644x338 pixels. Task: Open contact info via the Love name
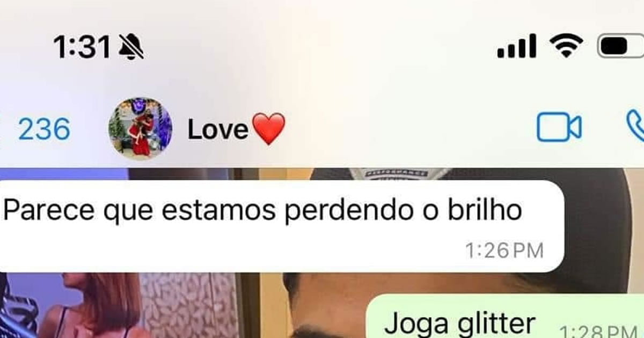point(218,130)
